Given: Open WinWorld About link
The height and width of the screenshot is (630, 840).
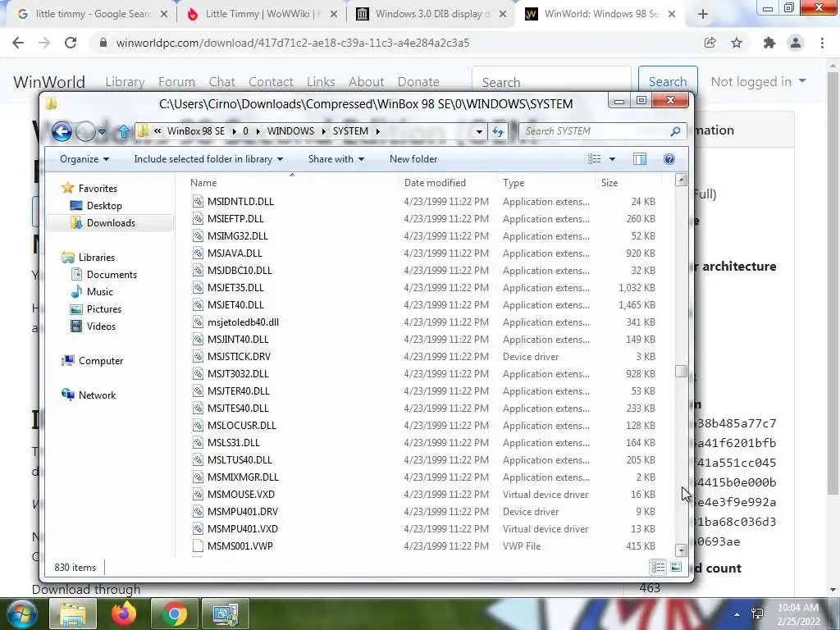Looking at the screenshot, I should pyautogui.click(x=367, y=81).
